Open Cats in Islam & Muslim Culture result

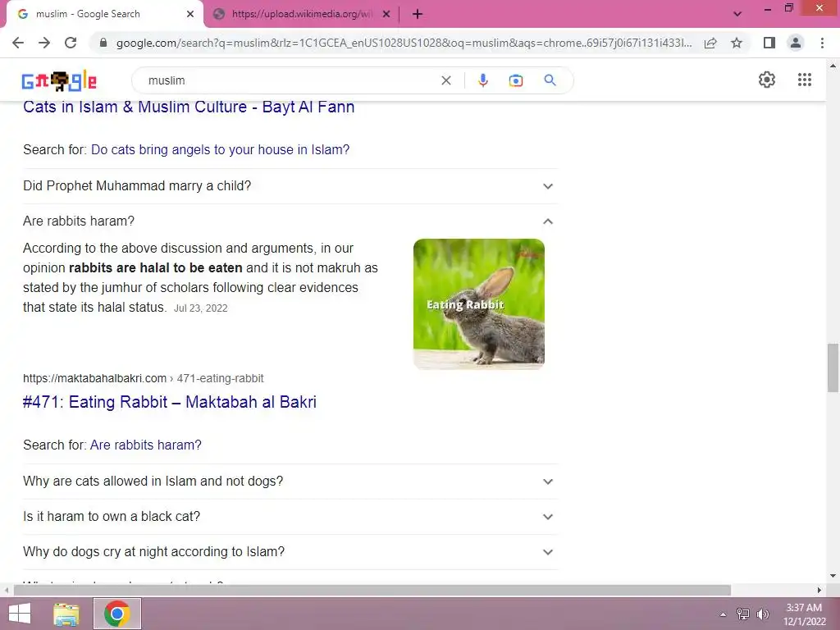point(189,107)
